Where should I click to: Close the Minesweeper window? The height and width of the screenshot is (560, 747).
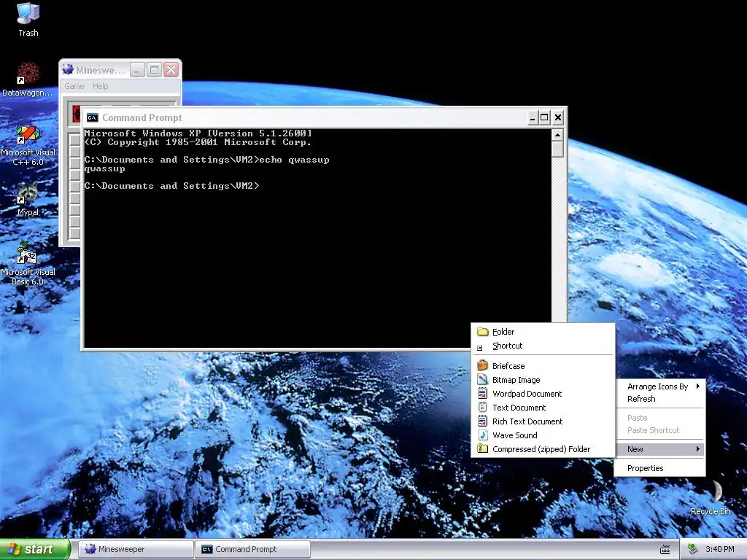point(171,71)
